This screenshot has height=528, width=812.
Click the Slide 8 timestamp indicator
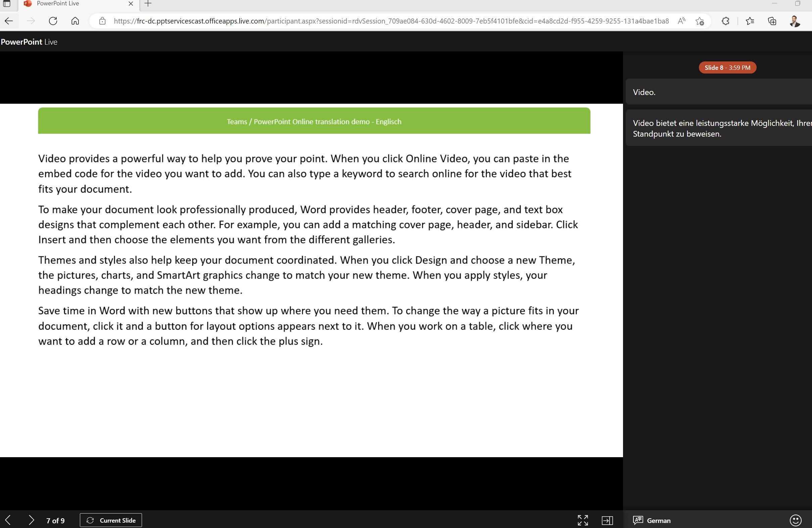click(727, 67)
